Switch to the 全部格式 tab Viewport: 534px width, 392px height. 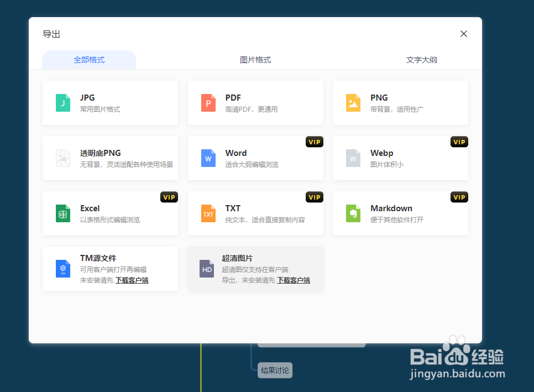click(x=89, y=60)
